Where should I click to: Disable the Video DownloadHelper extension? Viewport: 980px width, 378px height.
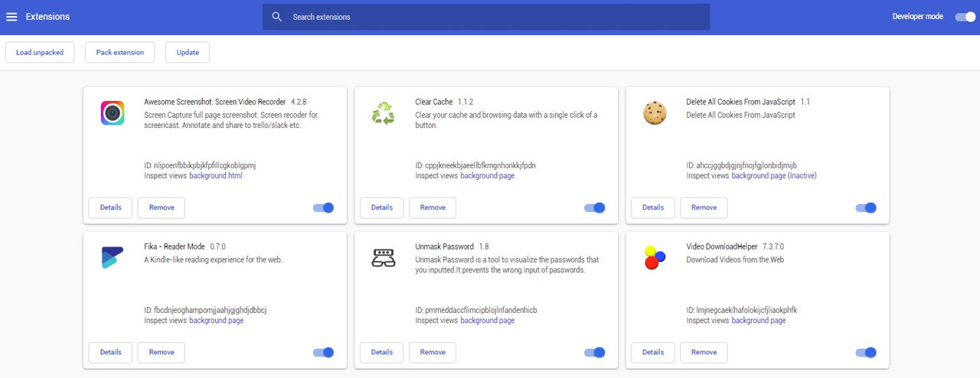click(866, 353)
